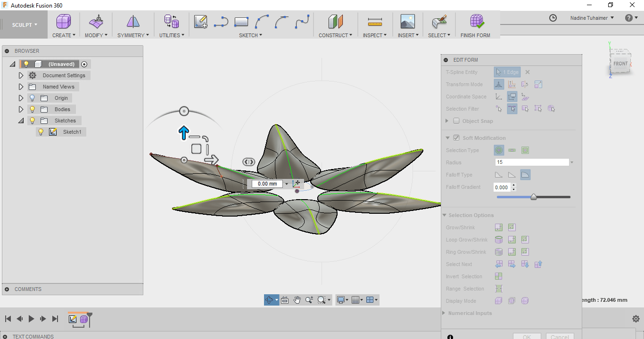Select the Translation transform mode icon
This screenshot has height=339, width=644.
click(512, 84)
